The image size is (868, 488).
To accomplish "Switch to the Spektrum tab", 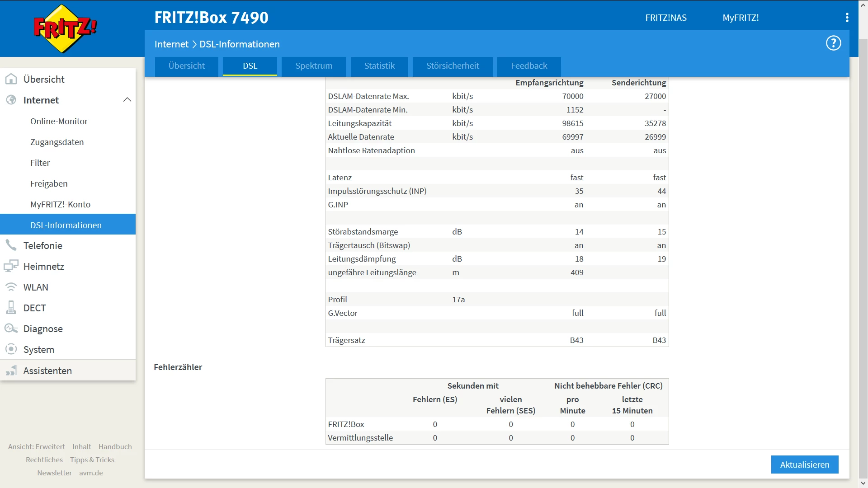I will pos(314,66).
